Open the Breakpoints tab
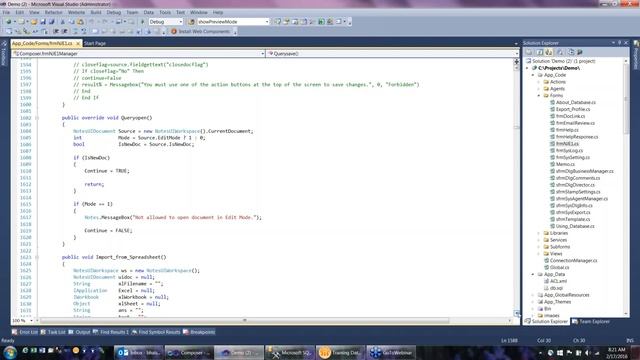640x360 pixels. point(199,332)
